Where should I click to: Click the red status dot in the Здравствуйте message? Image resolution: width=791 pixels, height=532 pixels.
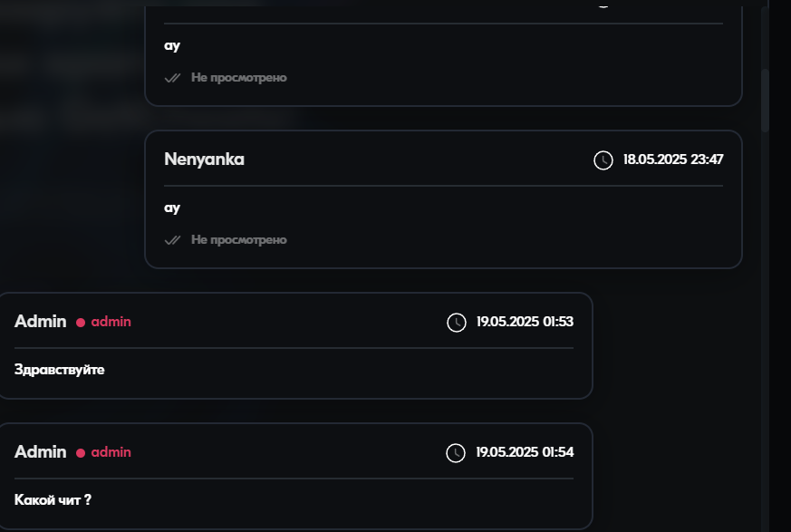click(x=81, y=323)
